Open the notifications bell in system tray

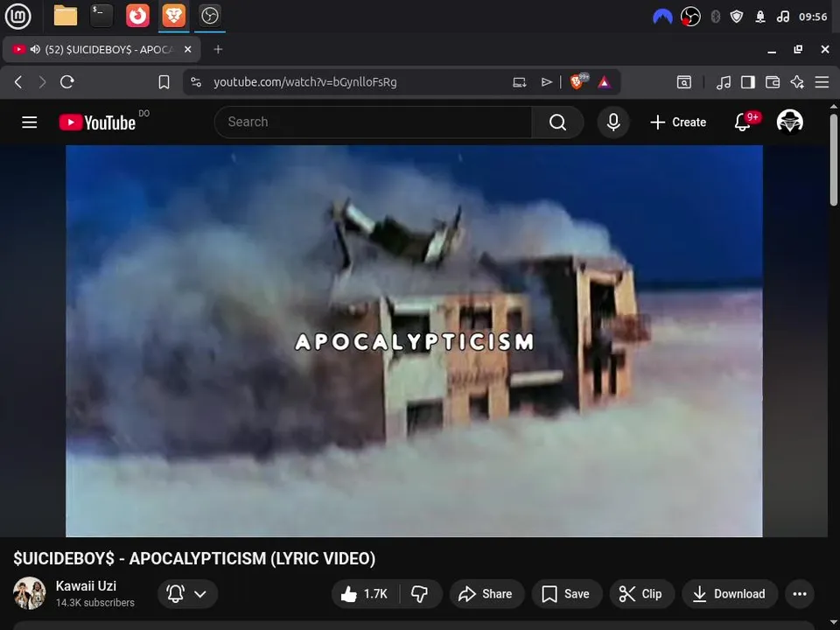[x=760, y=17]
